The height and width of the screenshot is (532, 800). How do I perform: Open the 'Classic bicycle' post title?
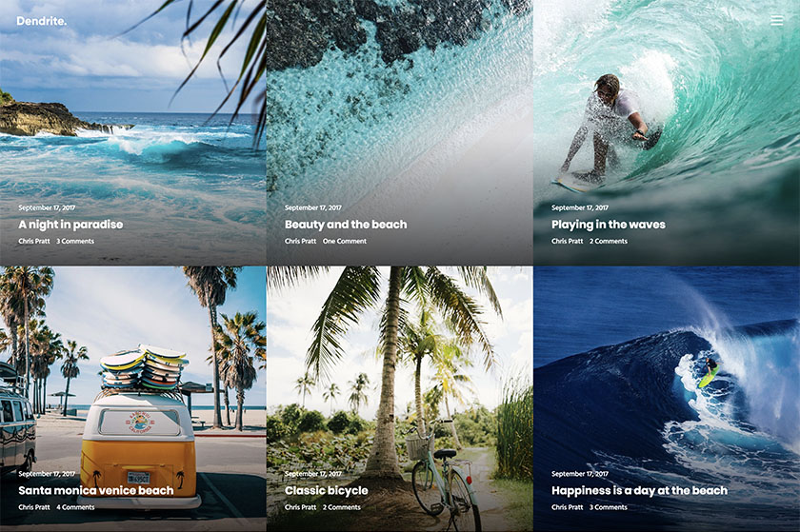[x=326, y=491]
